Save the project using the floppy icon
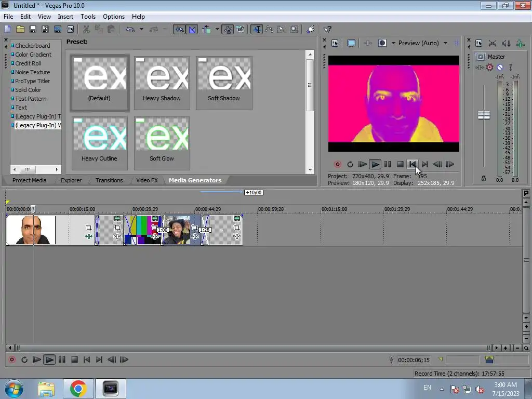532x399 pixels. (33, 29)
